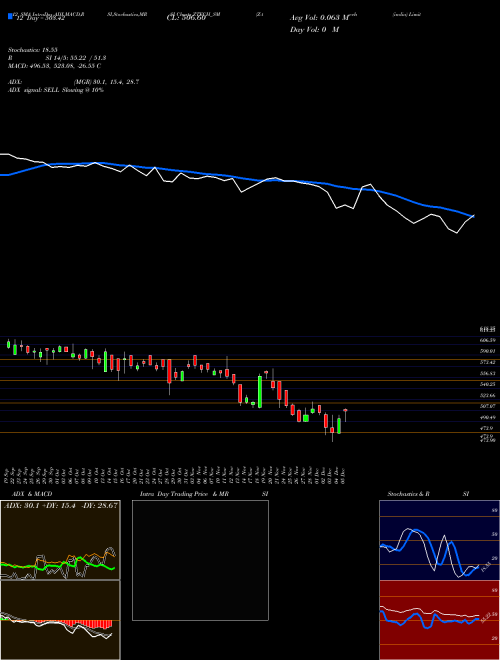Screen dimensions: 500x660
Task: Click the blue Stochastics chart panel
Action: 439,540
